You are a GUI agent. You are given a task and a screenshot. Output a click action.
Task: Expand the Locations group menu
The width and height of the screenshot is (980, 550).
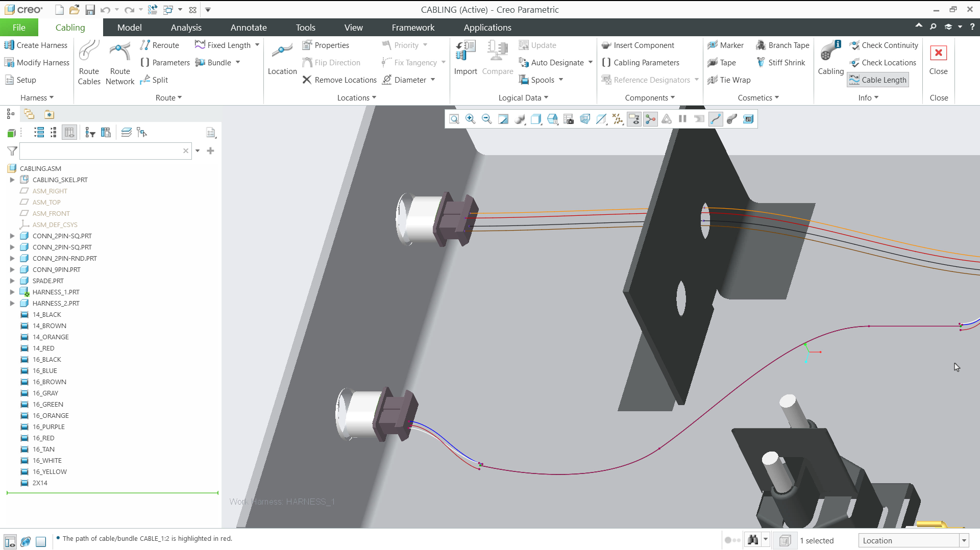357,97
